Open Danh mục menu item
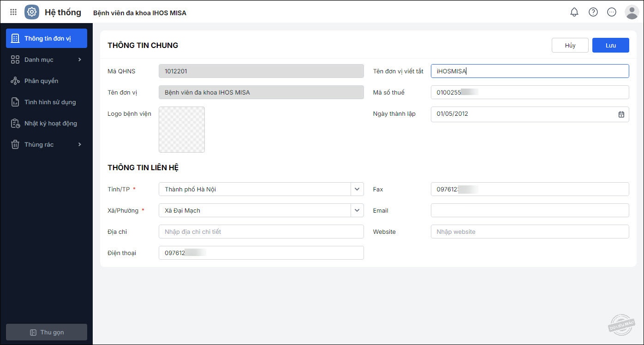This screenshot has height=345, width=644. (x=47, y=59)
